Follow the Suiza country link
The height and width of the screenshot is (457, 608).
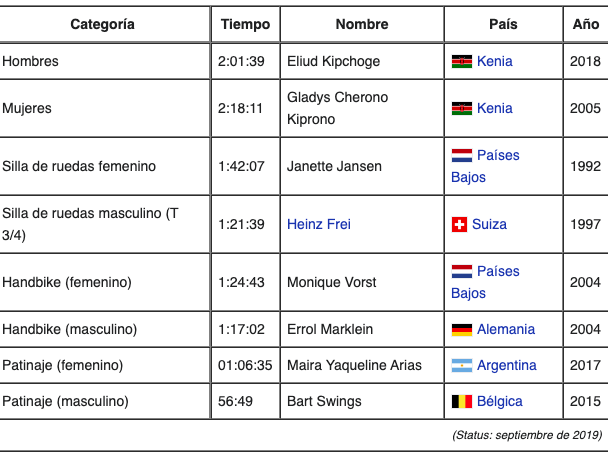[489, 224]
